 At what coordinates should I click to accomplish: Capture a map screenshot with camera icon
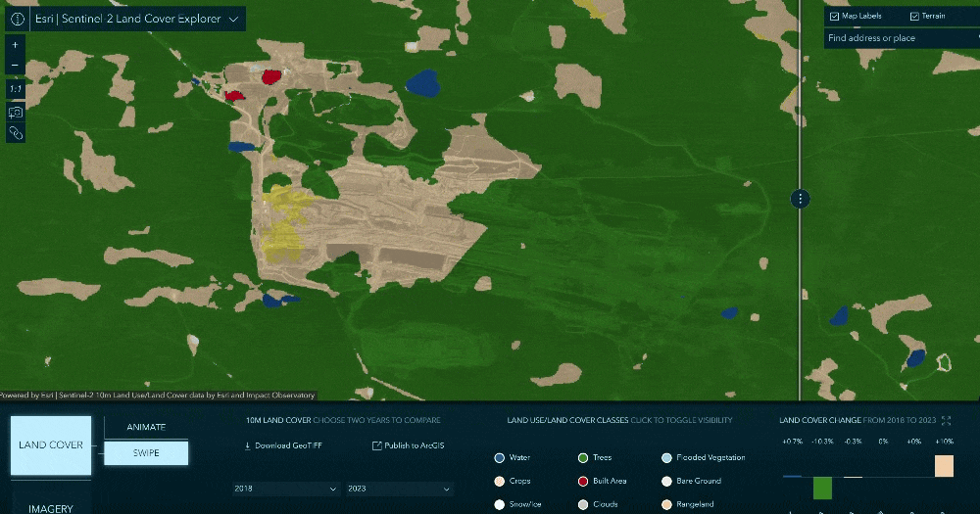coord(15,112)
